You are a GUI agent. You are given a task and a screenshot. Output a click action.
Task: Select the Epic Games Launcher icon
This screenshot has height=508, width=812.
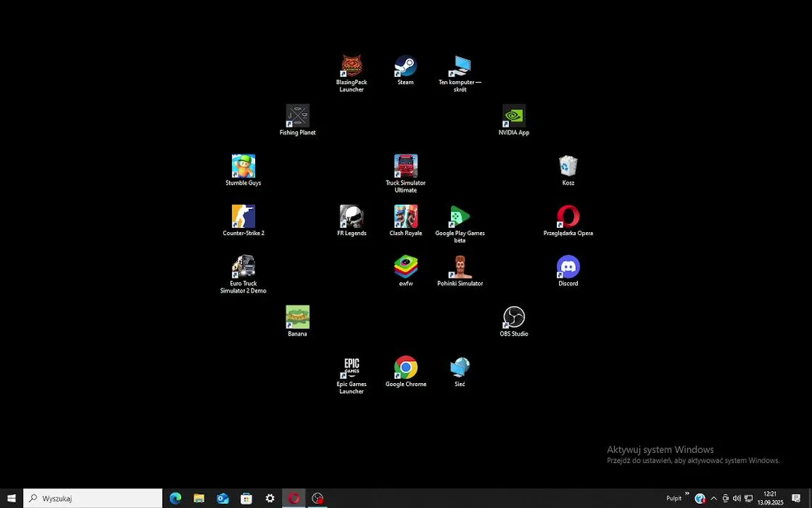click(x=352, y=375)
